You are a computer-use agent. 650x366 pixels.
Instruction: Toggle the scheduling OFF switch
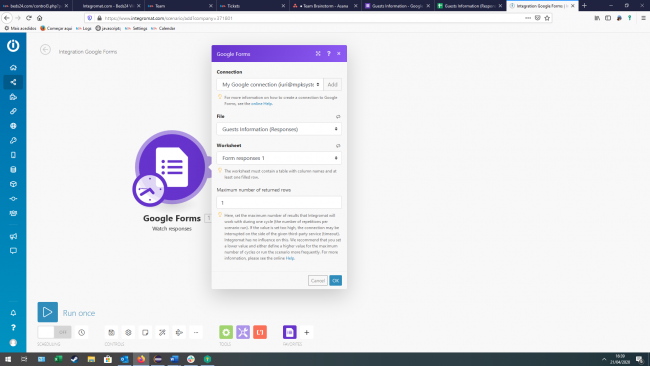point(54,332)
